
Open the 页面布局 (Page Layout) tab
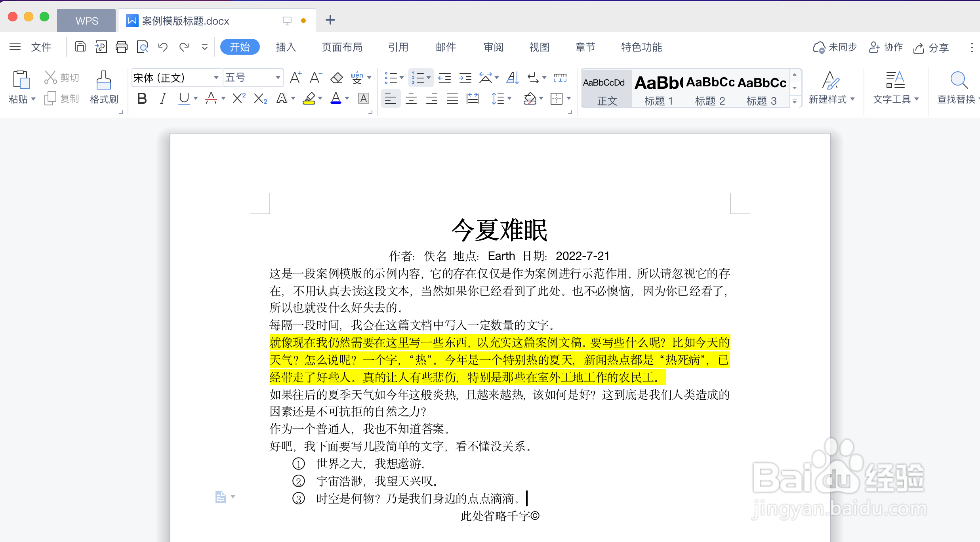(x=342, y=47)
